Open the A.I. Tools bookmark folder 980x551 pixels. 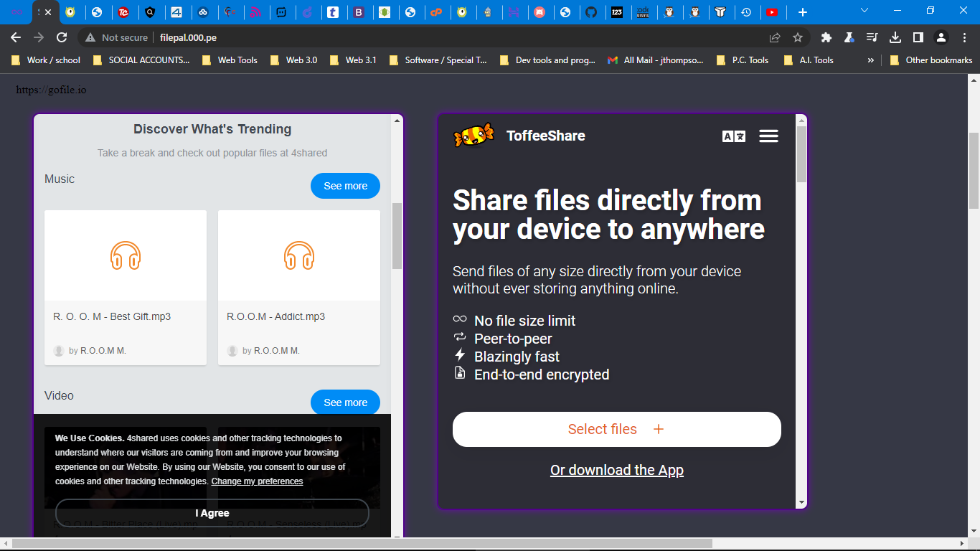click(809, 60)
